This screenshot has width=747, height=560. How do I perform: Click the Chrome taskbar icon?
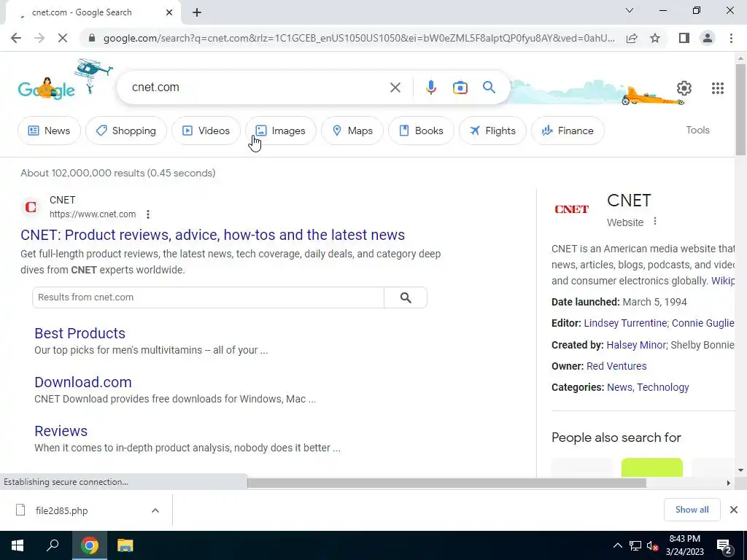click(x=89, y=545)
